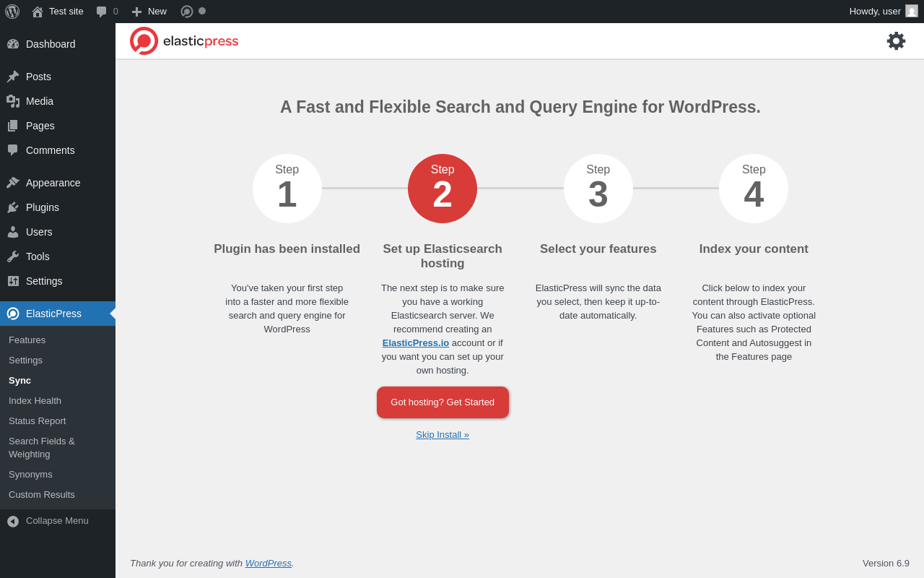Click the Version 6.9 footer text

point(886,564)
